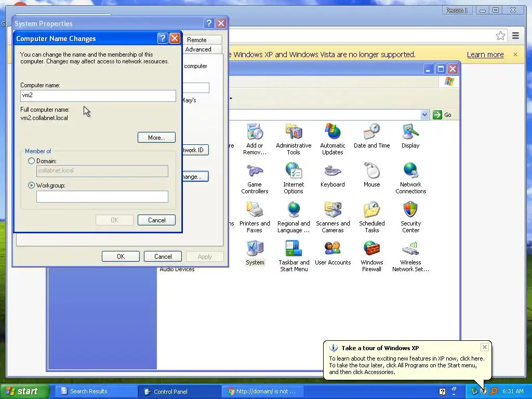The width and height of the screenshot is (532, 399).
Task: Switch to Control Panel taskbar item
Action: (179, 391)
